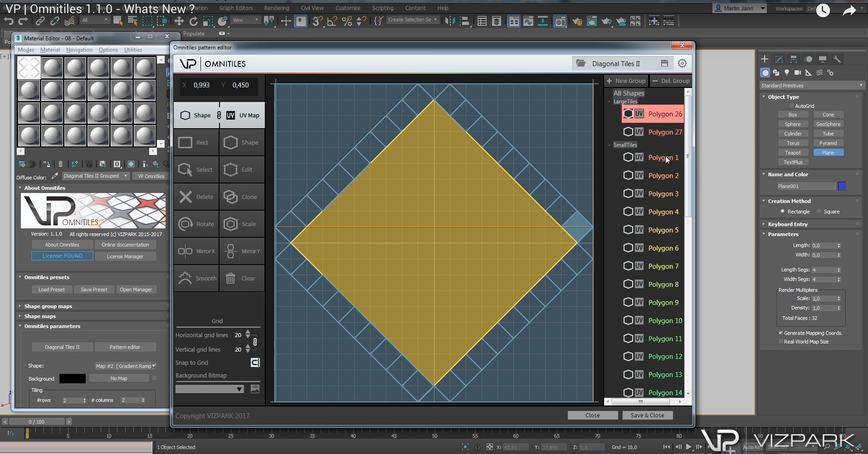Screen dimensions: 868x454
Task: Select the Rect shape tool
Action: coord(196,143)
